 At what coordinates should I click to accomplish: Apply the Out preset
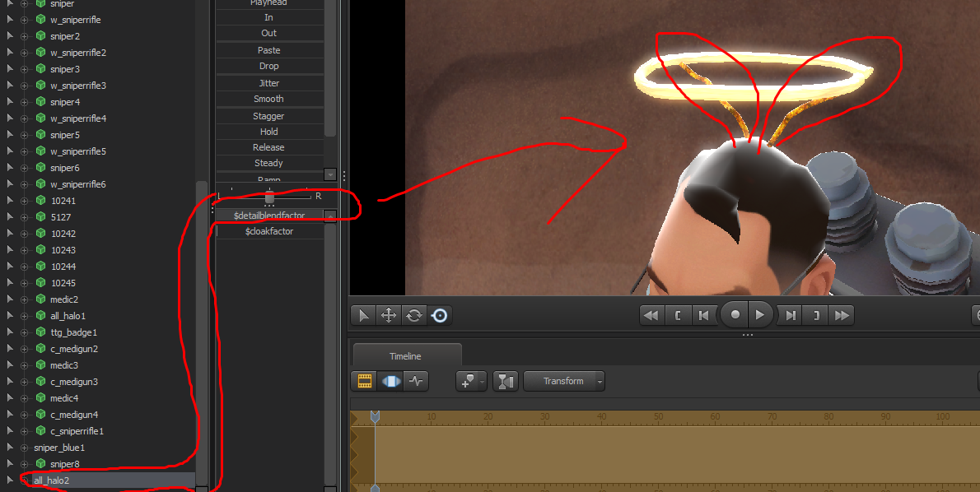(x=269, y=33)
